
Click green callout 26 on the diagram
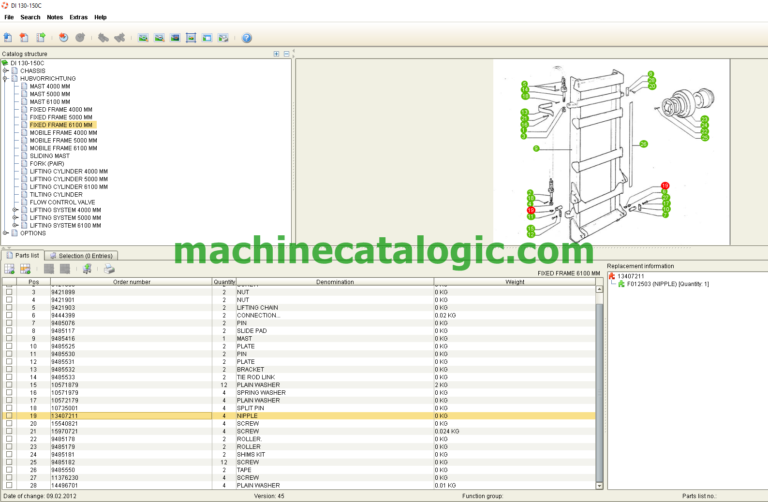[644, 144]
